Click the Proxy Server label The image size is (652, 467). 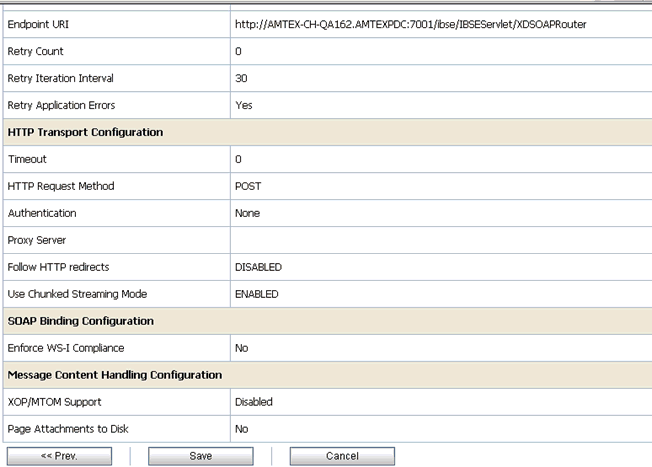tap(37, 240)
